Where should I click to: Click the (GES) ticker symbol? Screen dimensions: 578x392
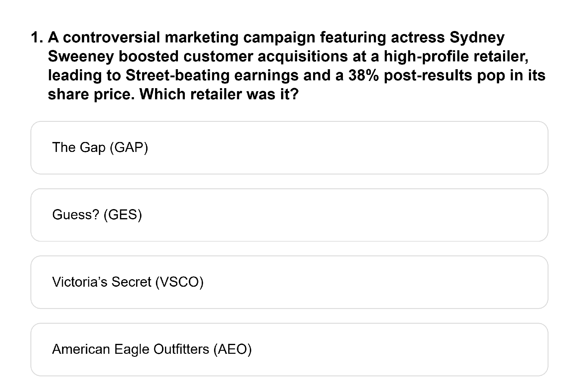(123, 215)
